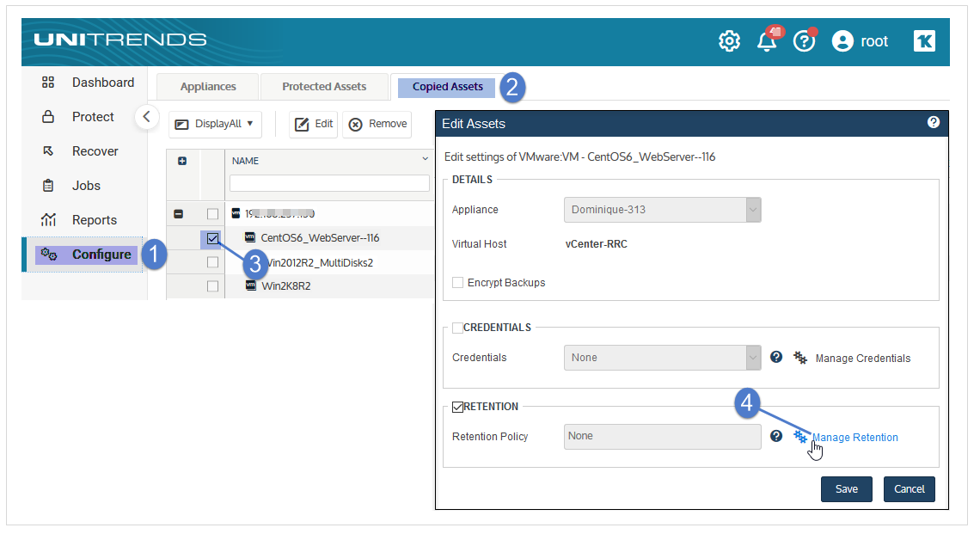The image size is (980, 540).
Task: Click the help icon beside Retention Policy
Action: tap(776, 436)
